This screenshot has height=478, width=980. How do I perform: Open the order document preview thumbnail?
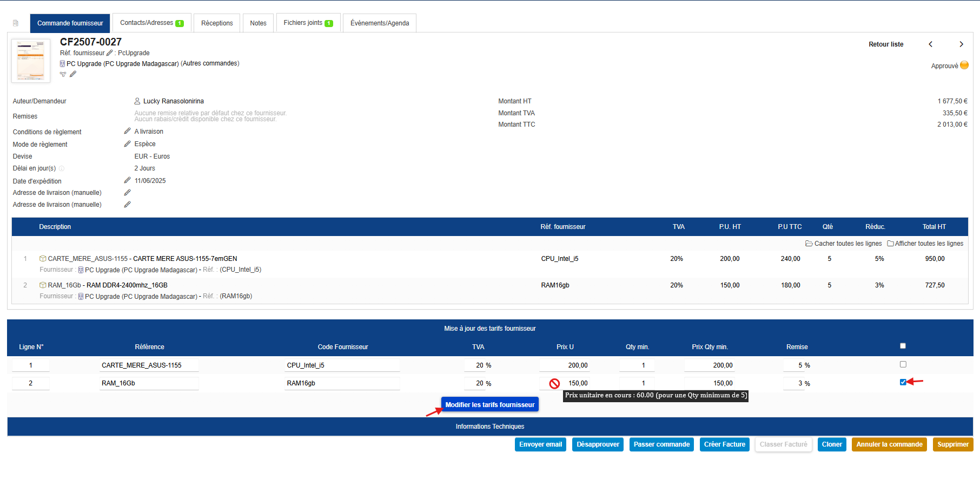[x=31, y=61]
